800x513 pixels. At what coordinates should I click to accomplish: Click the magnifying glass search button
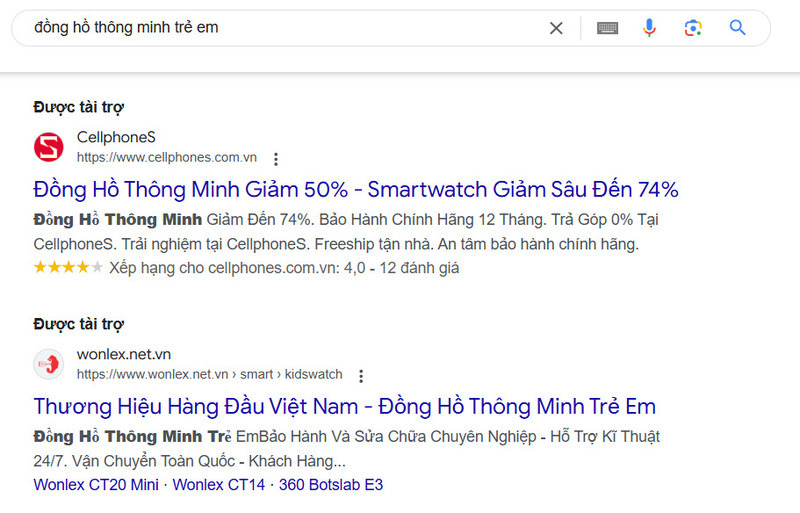(x=737, y=28)
